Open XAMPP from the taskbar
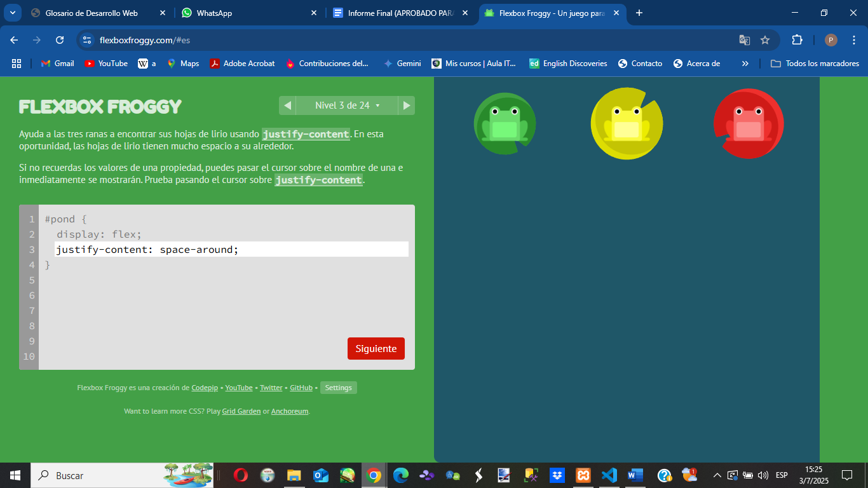868x488 pixels. (583, 475)
